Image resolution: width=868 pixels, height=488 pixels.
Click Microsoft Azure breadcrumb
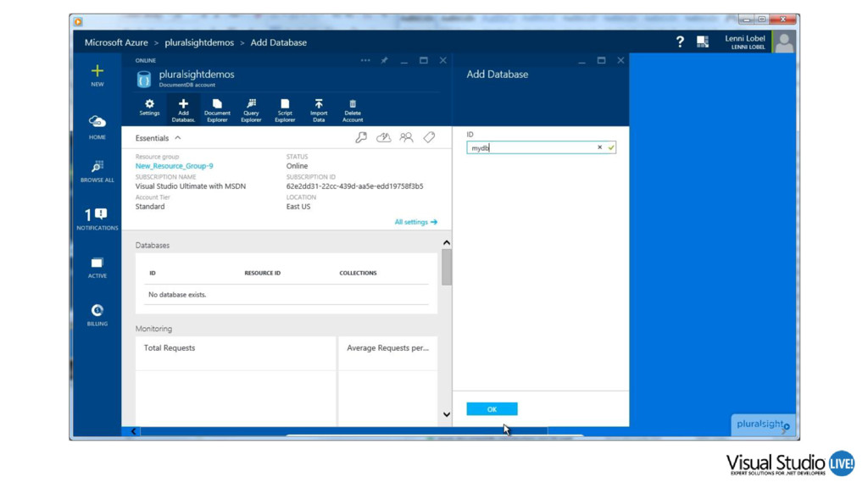point(116,42)
